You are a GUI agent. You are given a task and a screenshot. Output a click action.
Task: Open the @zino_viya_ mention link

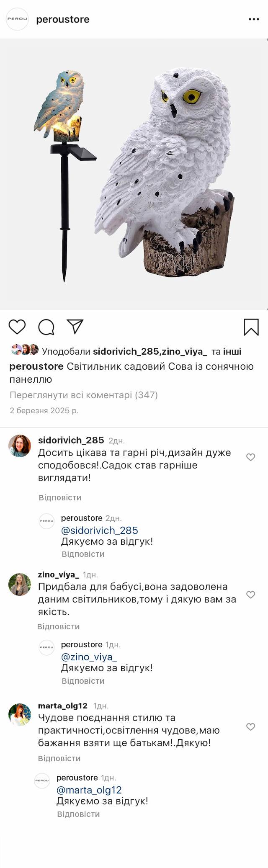89,657
